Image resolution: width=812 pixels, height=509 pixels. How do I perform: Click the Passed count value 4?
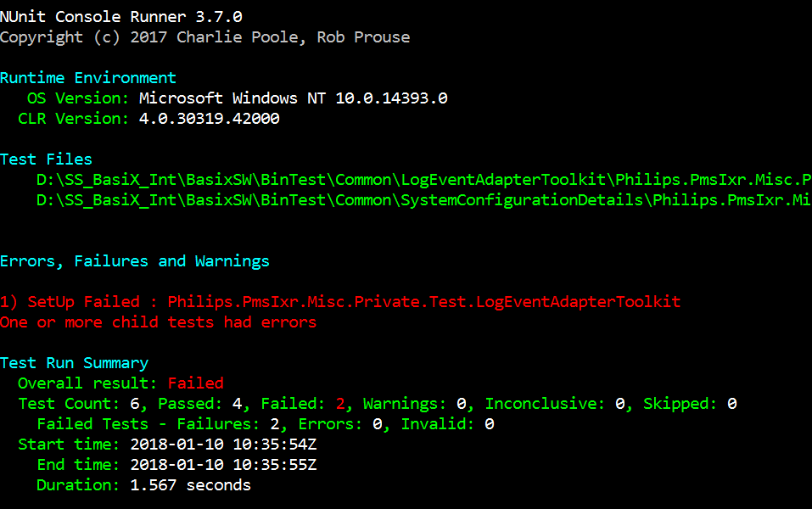238,403
